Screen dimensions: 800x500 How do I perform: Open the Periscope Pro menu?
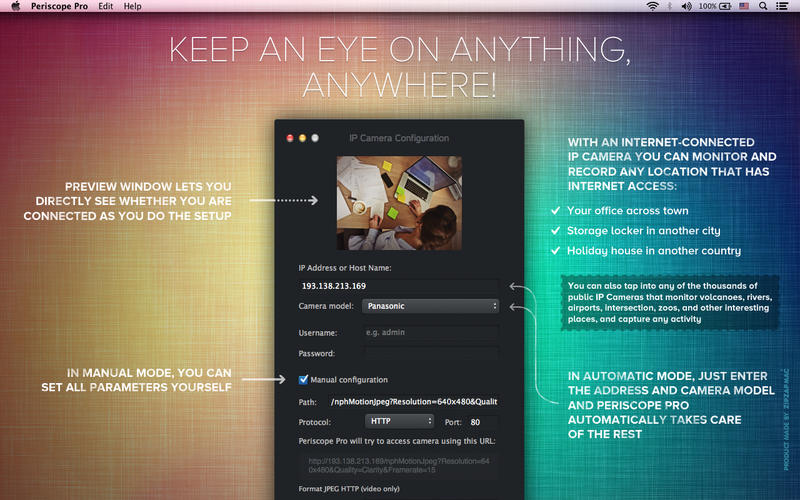(x=59, y=6)
